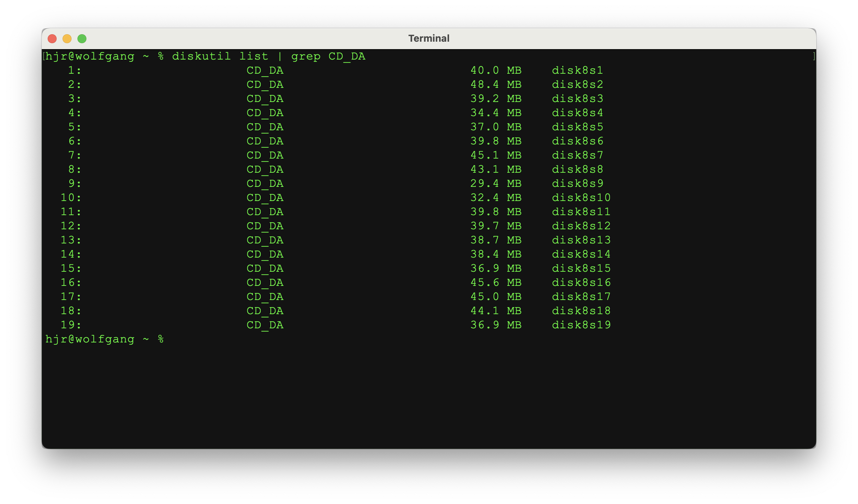
Task: Click the 45.0 MB size value
Action: [x=496, y=296]
